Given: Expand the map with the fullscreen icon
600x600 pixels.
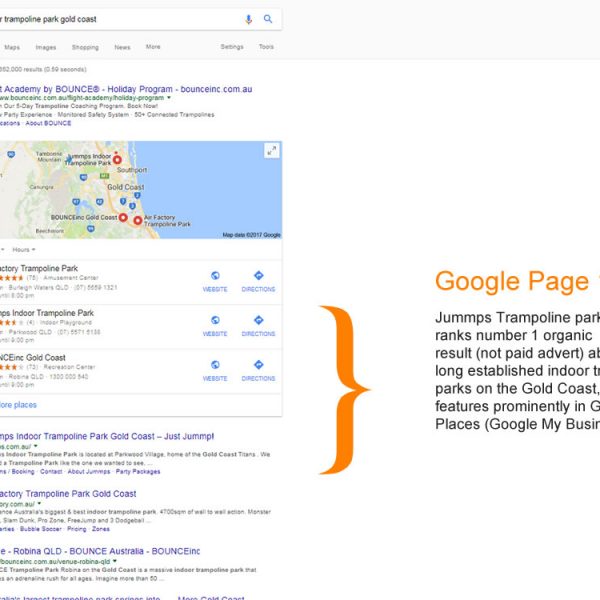Looking at the screenshot, I should (271, 151).
